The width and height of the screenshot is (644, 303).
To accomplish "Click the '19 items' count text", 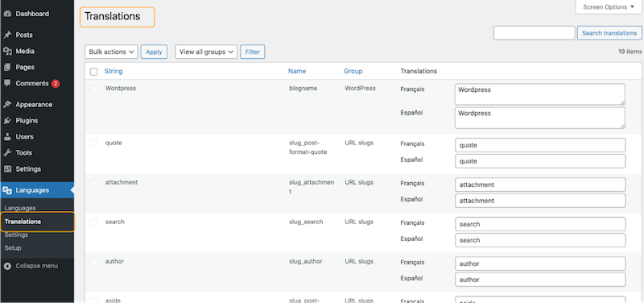I will pos(630,52).
